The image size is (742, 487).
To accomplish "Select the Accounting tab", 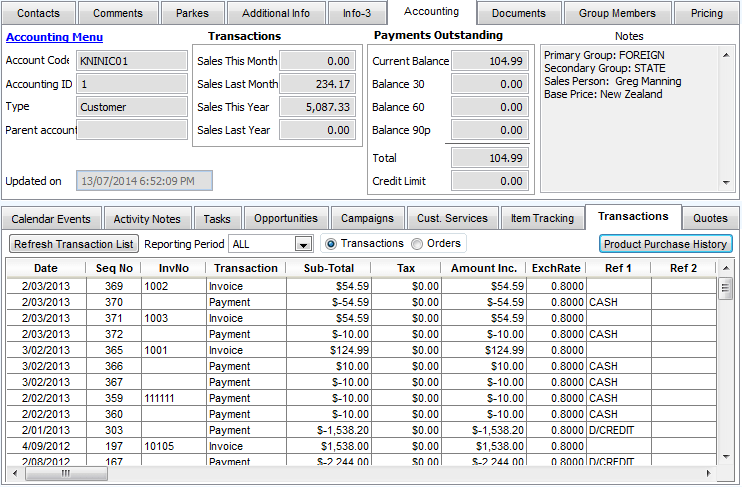I will [x=432, y=12].
